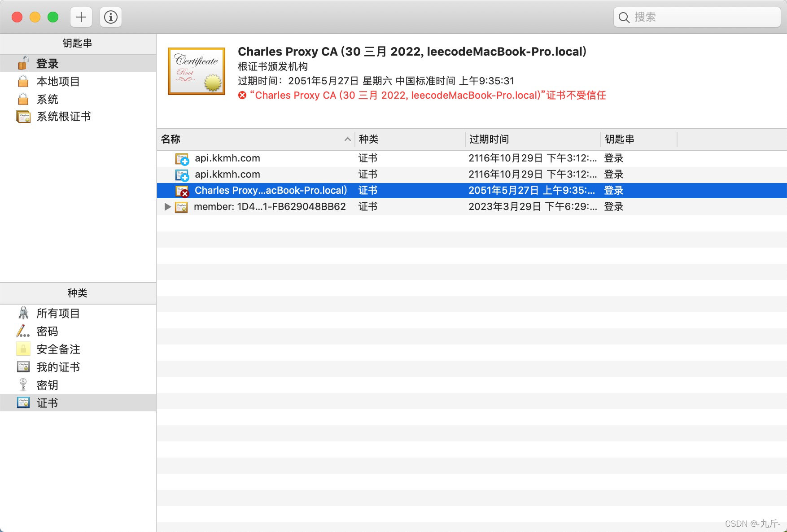Open the info button in toolbar
This screenshot has width=787, height=532.
click(111, 17)
